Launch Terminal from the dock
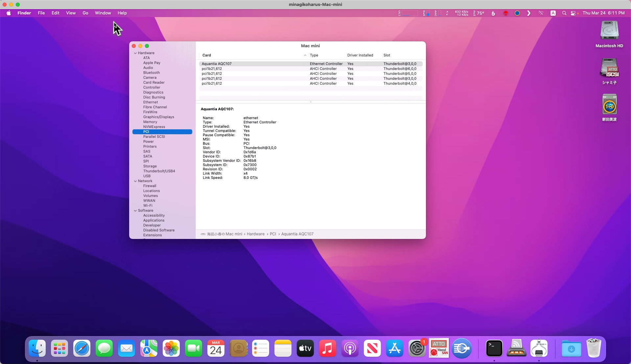Image resolution: width=631 pixels, height=364 pixels. (x=494, y=348)
